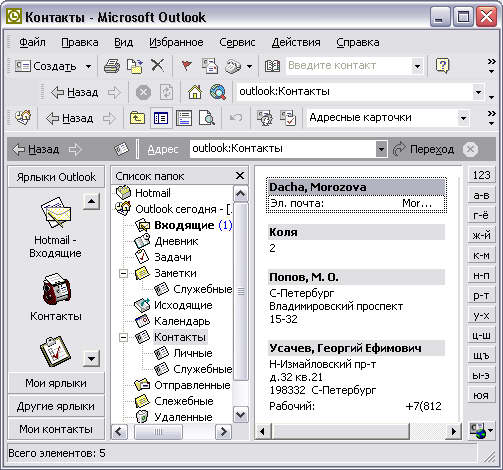Click the Мои ярлыки group button
The width and height of the screenshot is (503, 470).
(x=56, y=383)
